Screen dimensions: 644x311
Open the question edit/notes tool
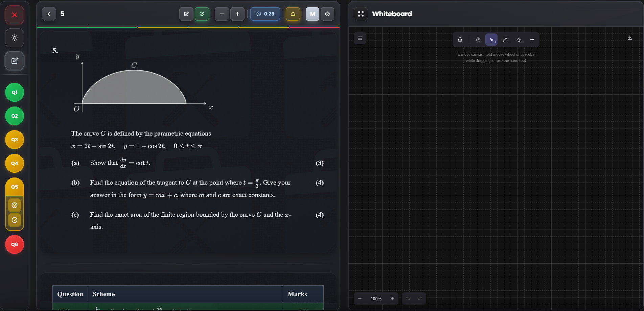coord(186,14)
